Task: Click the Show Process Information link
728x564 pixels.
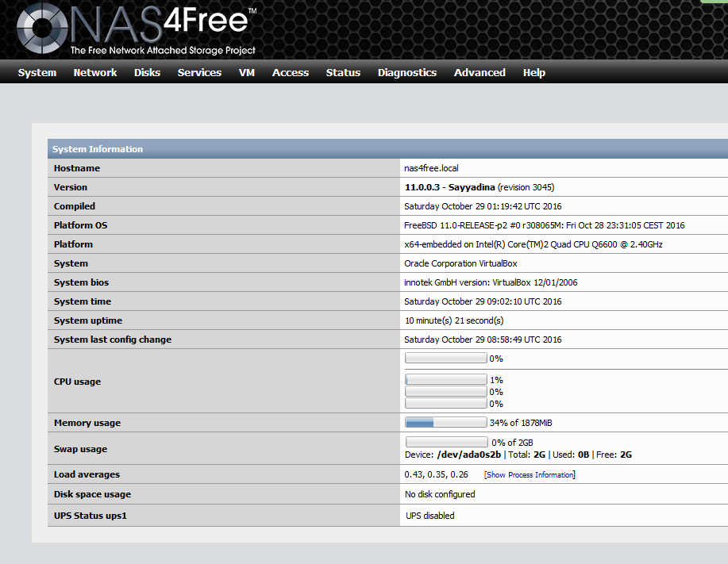Action: coord(530,474)
